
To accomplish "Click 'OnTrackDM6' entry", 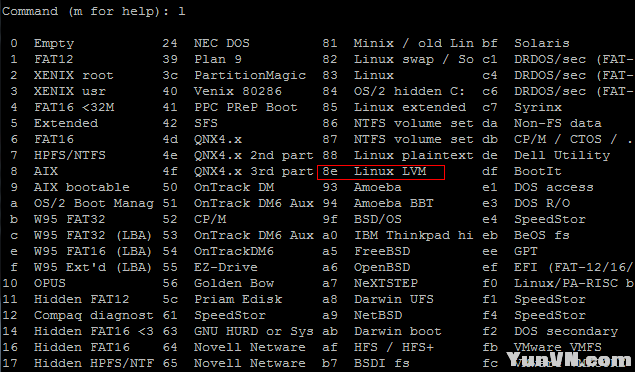I will click(x=234, y=251).
